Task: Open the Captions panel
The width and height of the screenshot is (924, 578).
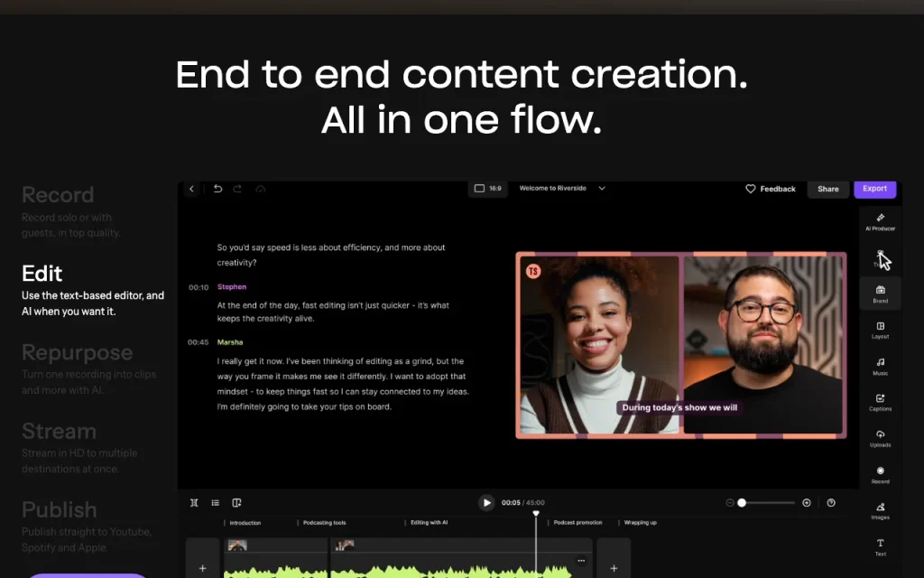Action: tap(880, 402)
